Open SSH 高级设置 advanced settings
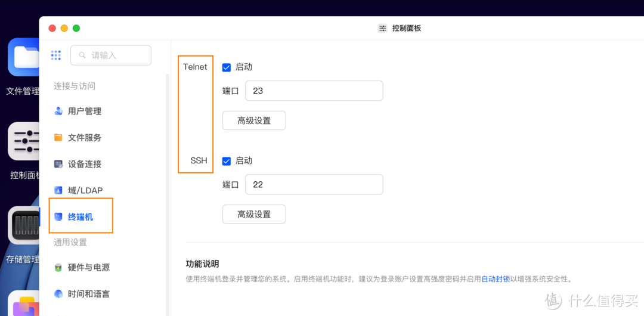 [254, 214]
